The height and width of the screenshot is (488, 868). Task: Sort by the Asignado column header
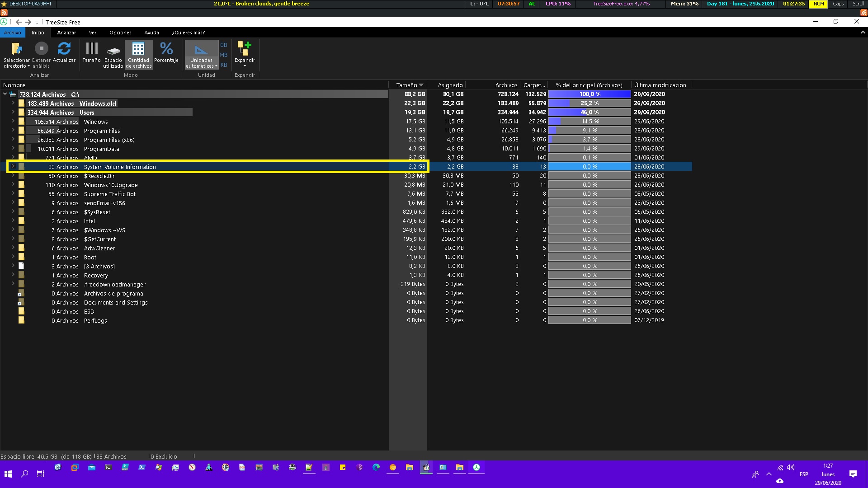point(447,85)
